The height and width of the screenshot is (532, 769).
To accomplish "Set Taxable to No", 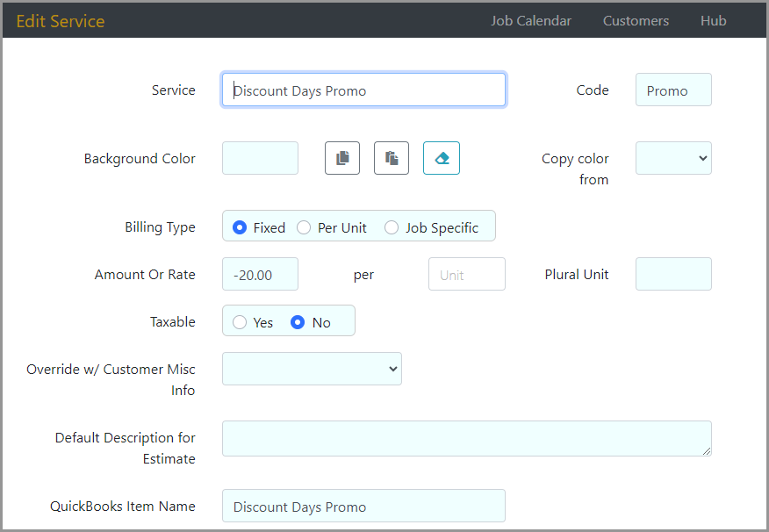I will click(x=298, y=322).
